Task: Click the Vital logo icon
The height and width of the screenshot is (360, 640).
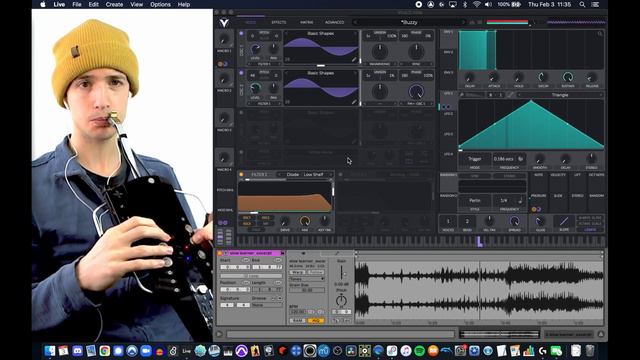Action: (x=224, y=23)
